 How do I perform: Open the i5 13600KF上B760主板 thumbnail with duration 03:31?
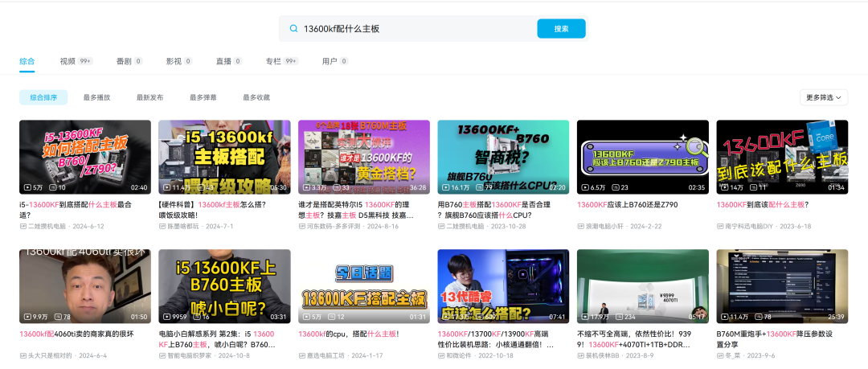coord(225,286)
